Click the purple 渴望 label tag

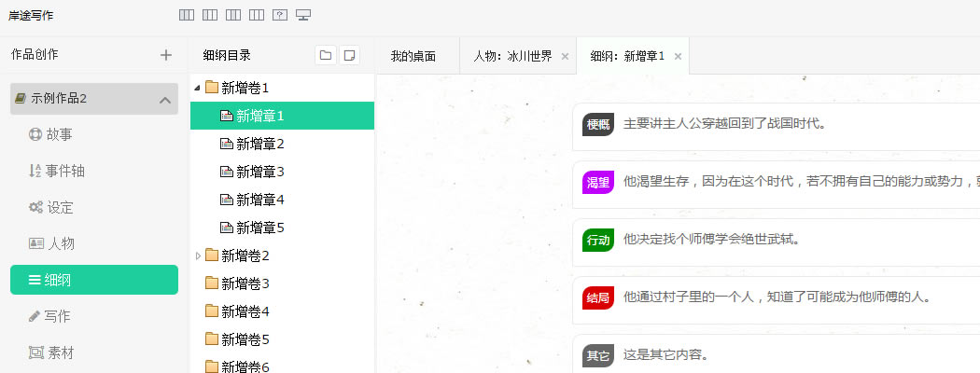(x=598, y=183)
